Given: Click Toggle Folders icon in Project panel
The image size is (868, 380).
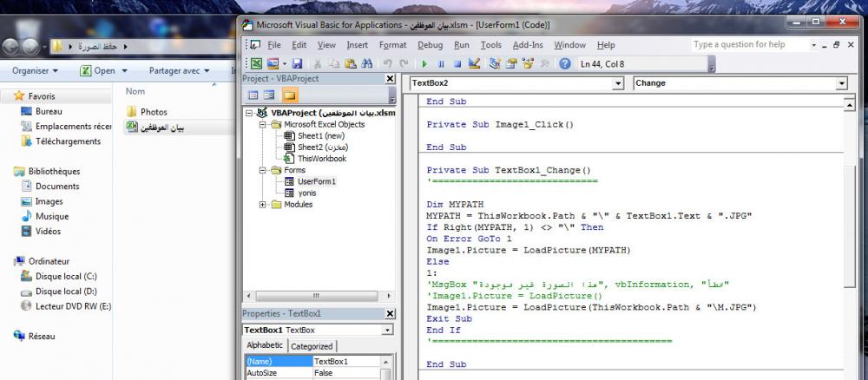Looking at the screenshot, I should (290, 95).
